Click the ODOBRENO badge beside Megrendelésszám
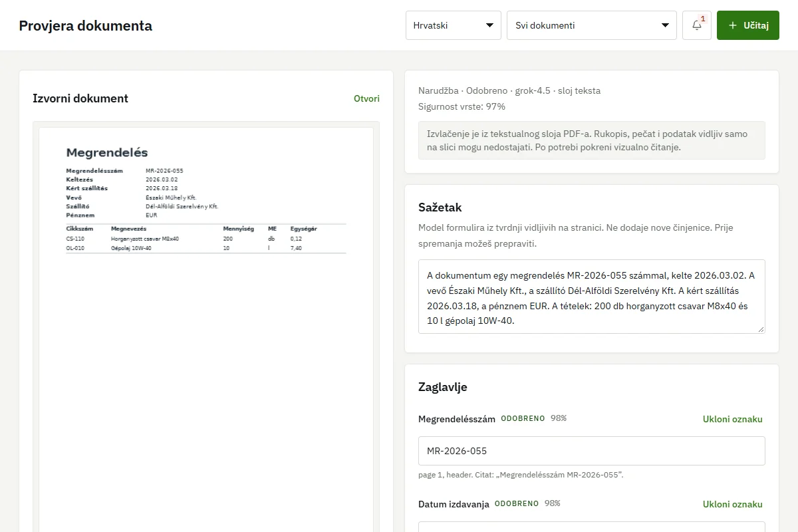This screenshot has width=798, height=532. pos(523,418)
